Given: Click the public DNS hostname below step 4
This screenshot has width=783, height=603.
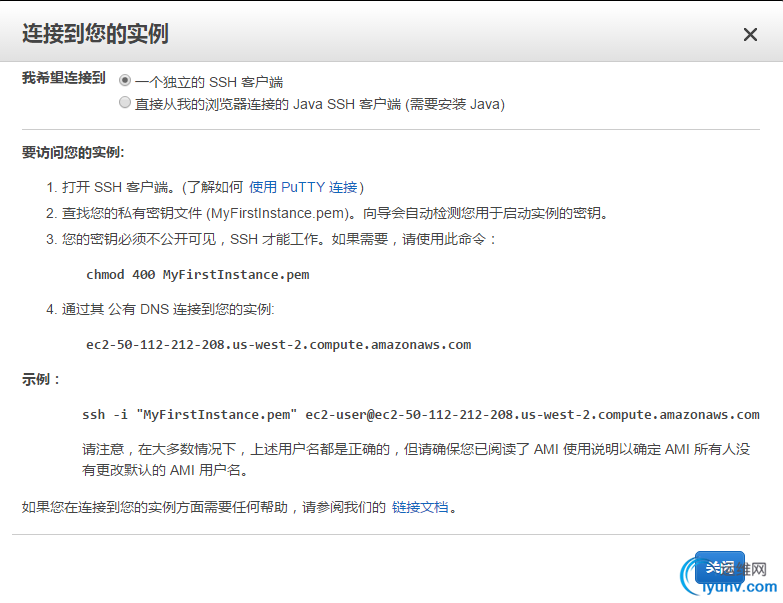Looking at the screenshot, I should (279, 344).
